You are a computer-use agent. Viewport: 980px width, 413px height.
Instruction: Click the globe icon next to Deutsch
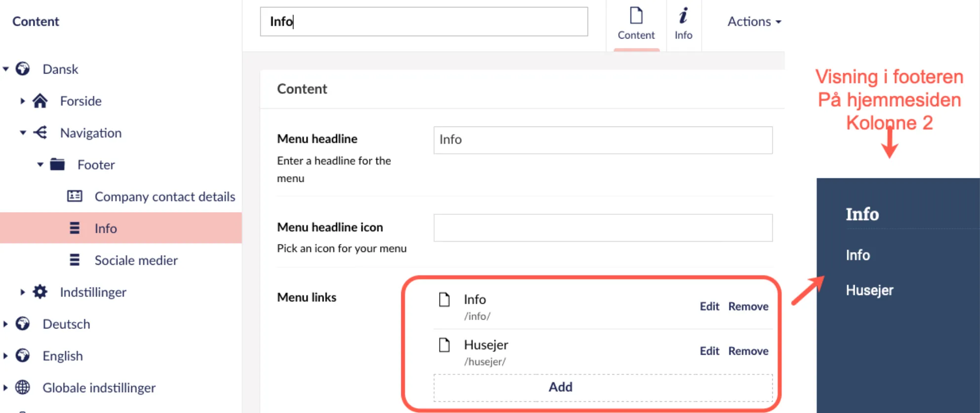pos(23,324)
